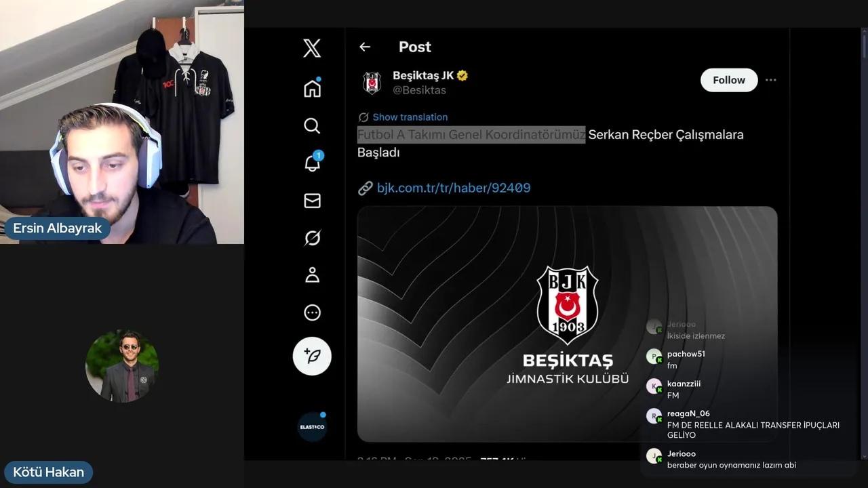Click reagaN_06's chat avatar
Viewport: 868px width, 488px height.
pyautogui.click(x=654, y=416)
